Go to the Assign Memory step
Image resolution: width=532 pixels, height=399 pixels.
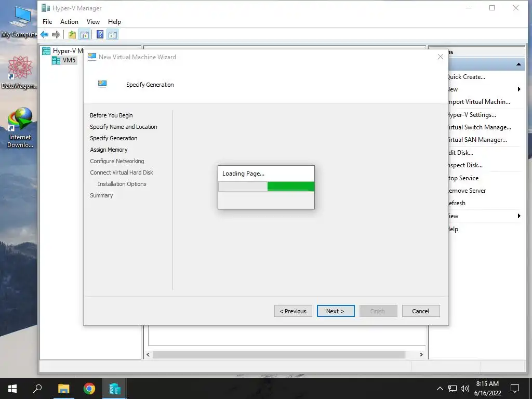pos(109,150)
